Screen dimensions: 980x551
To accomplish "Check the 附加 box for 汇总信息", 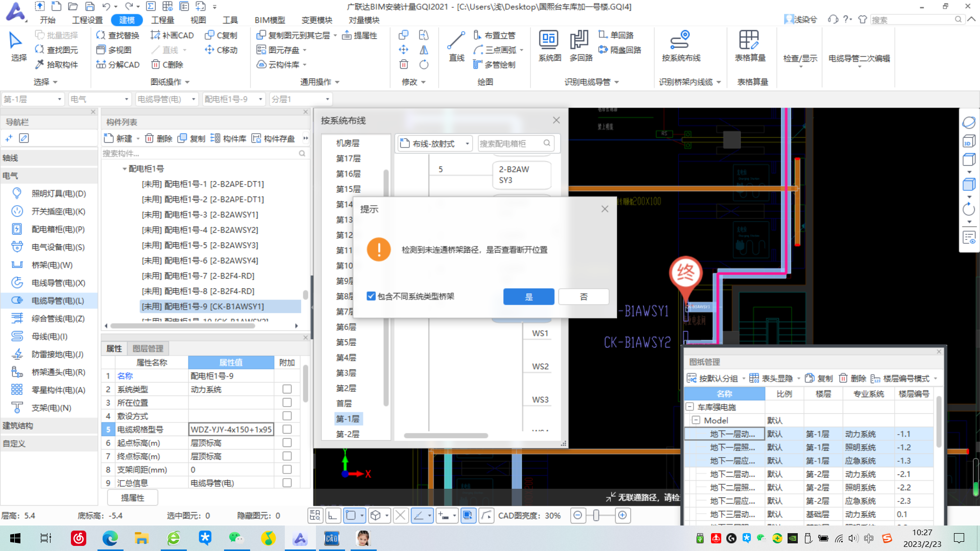I will coord(287,483).
